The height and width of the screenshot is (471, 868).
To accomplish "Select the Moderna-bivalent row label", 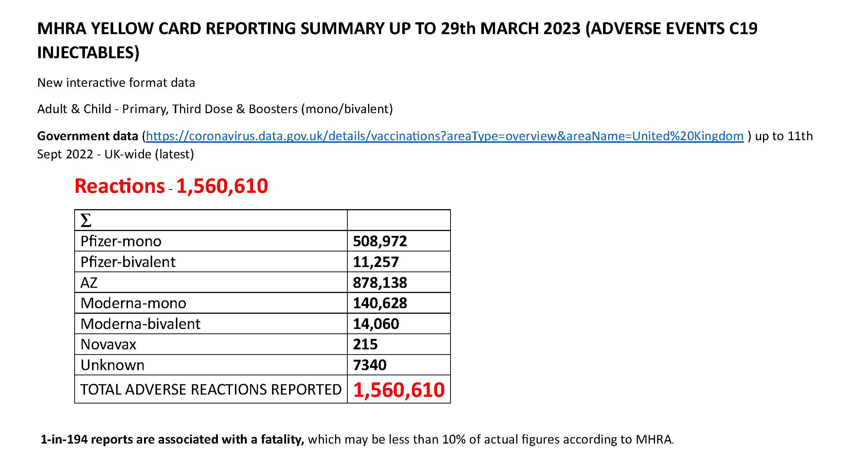I will tap(140, 324).
